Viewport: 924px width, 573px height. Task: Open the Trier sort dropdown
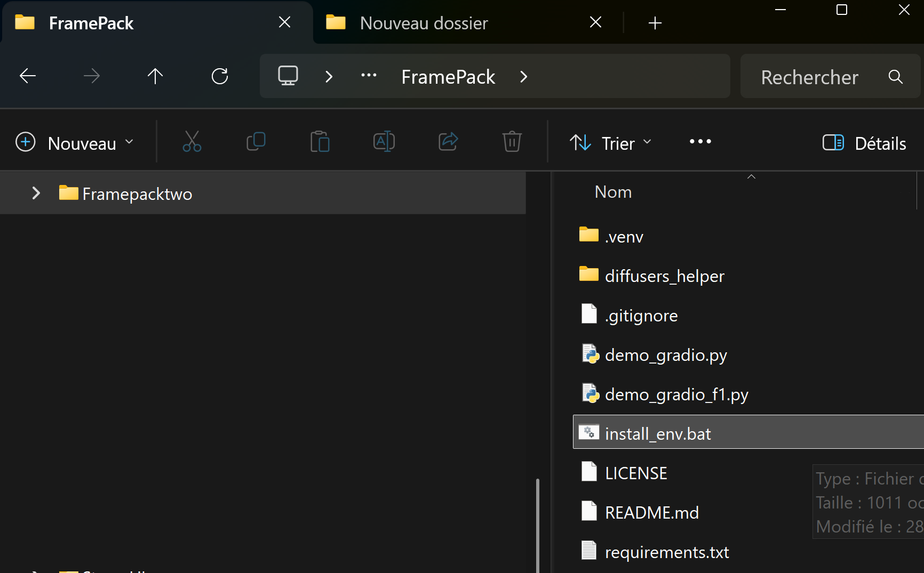[x=610, y=142]
